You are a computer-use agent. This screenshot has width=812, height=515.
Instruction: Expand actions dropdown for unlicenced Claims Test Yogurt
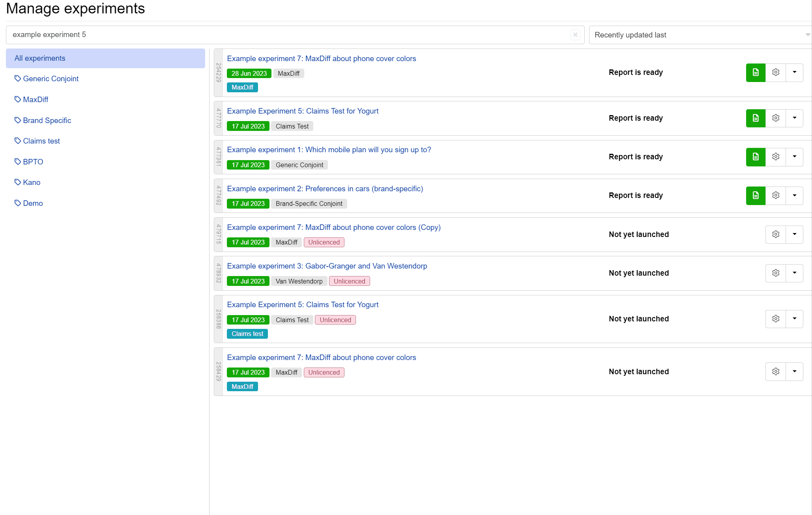point(795,319)
